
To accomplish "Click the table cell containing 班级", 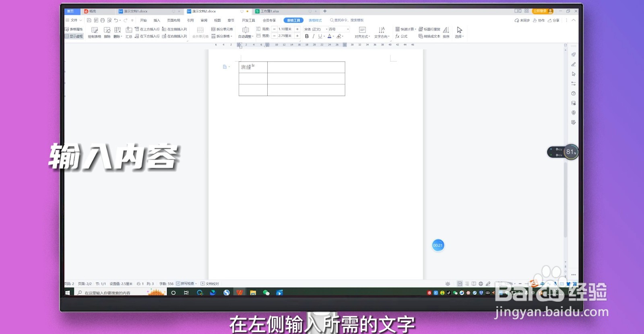I will (253, 67).
